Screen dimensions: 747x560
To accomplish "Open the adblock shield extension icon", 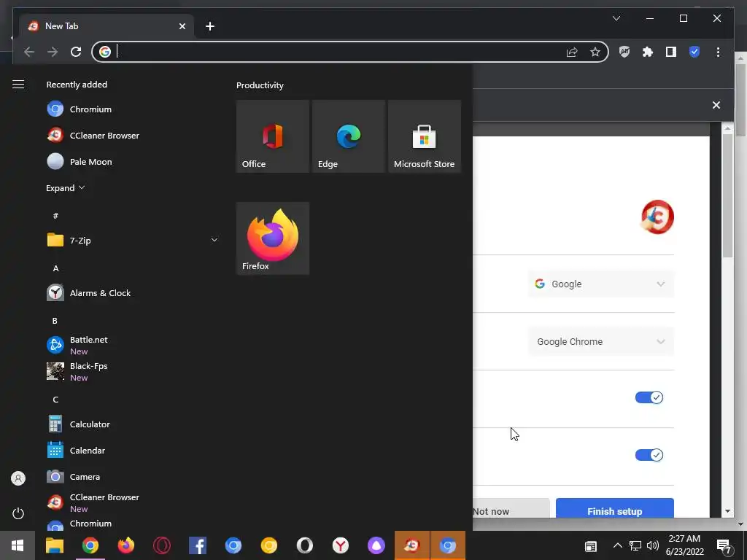I will [x=624, y=52].
